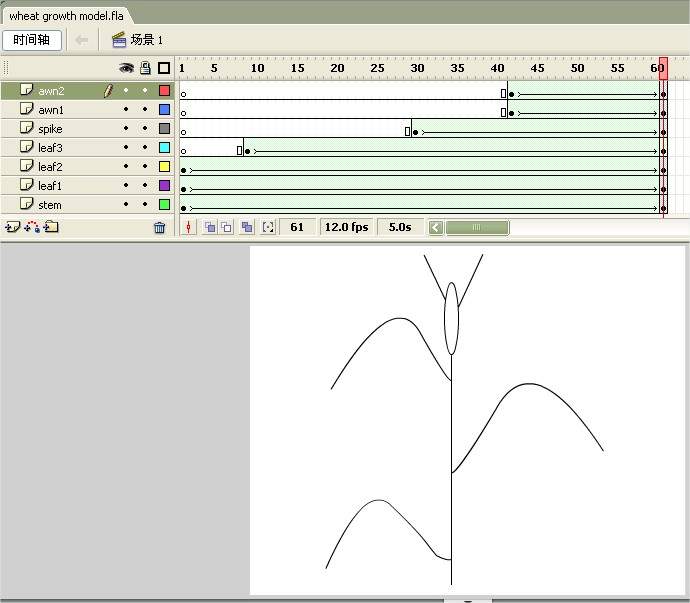Click first keyframe of stem layer
Viewport: 690px width, 603px height.
[x=184, y=208]
